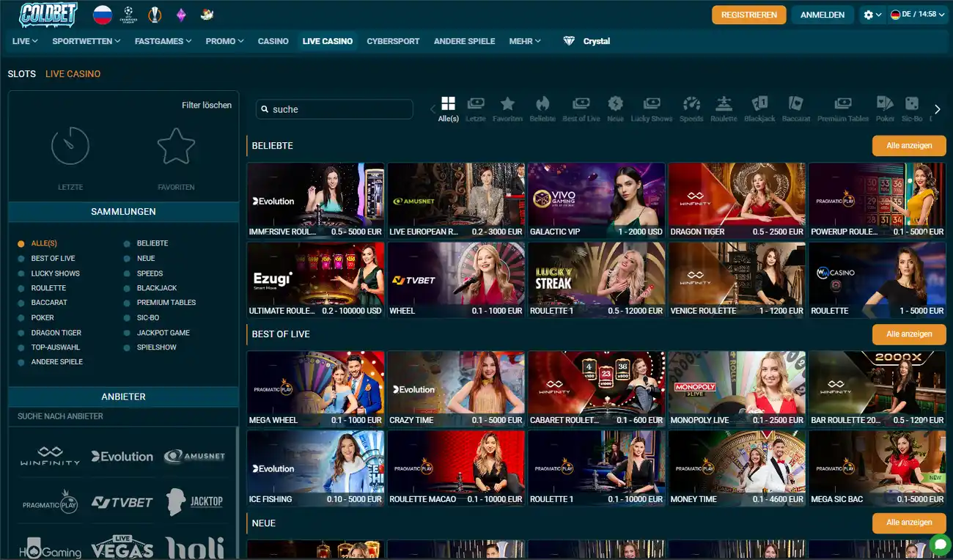Expand the MEHR navigation dropdown
Screen dimensions: 953x560
coord(524,41)
